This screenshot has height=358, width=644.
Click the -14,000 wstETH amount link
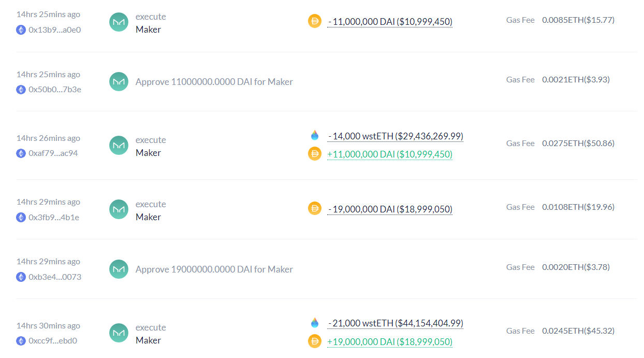tap(396, 136)
